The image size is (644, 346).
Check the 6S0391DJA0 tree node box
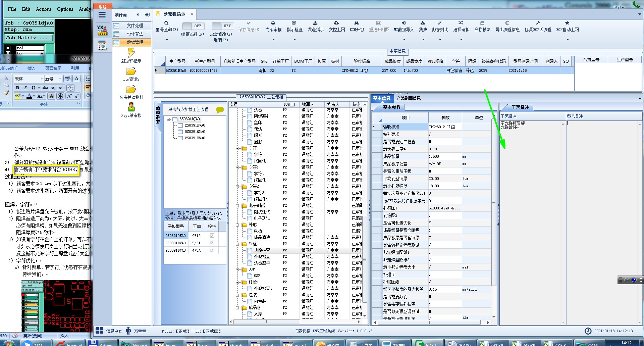click(175, 119)
